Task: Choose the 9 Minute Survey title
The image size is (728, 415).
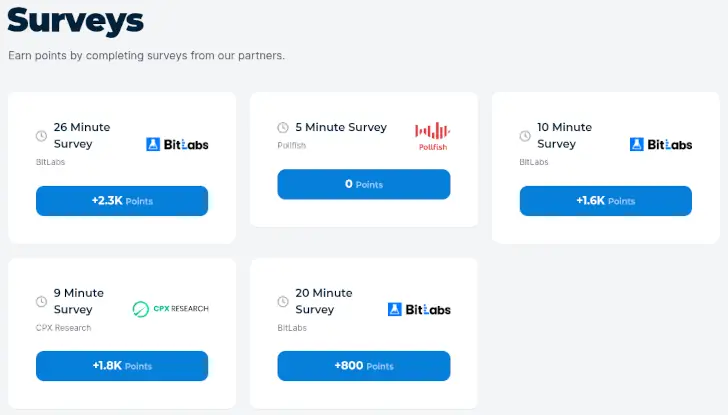Action: tap(78, 301)
